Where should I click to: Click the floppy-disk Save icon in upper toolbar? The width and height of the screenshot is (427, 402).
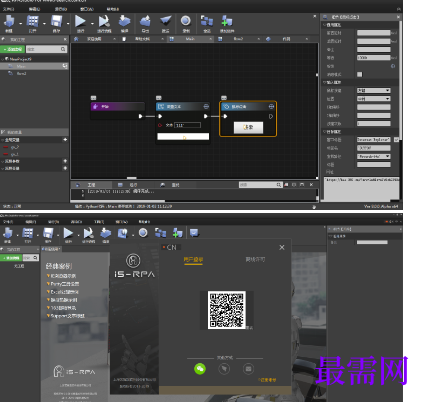pyautogui.click(x=56, y=21)
